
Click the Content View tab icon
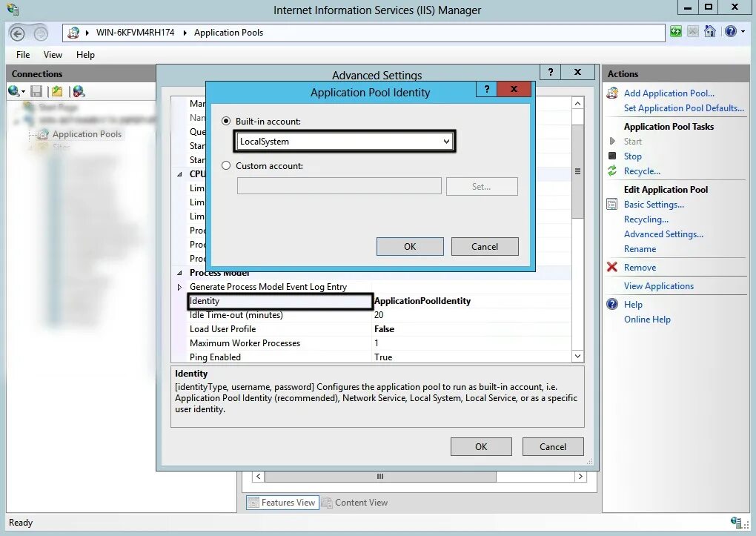point(327,503)
